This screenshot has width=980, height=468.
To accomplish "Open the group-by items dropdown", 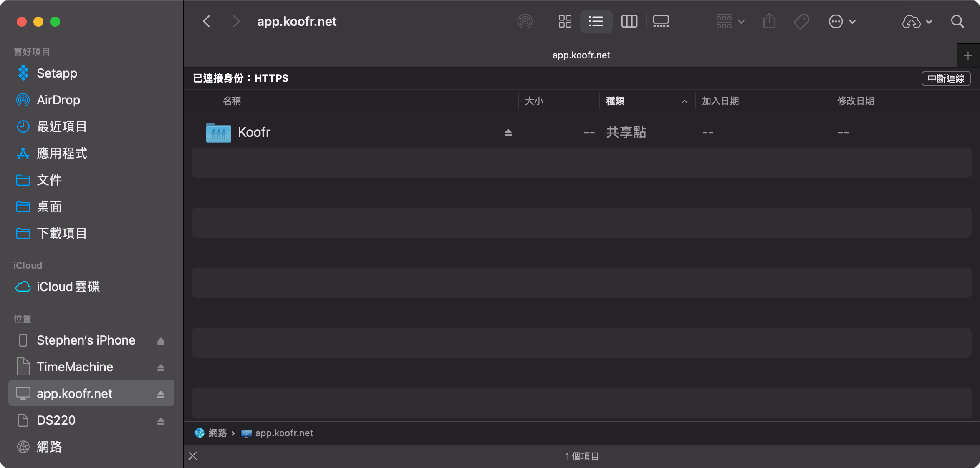I will 730,21.
